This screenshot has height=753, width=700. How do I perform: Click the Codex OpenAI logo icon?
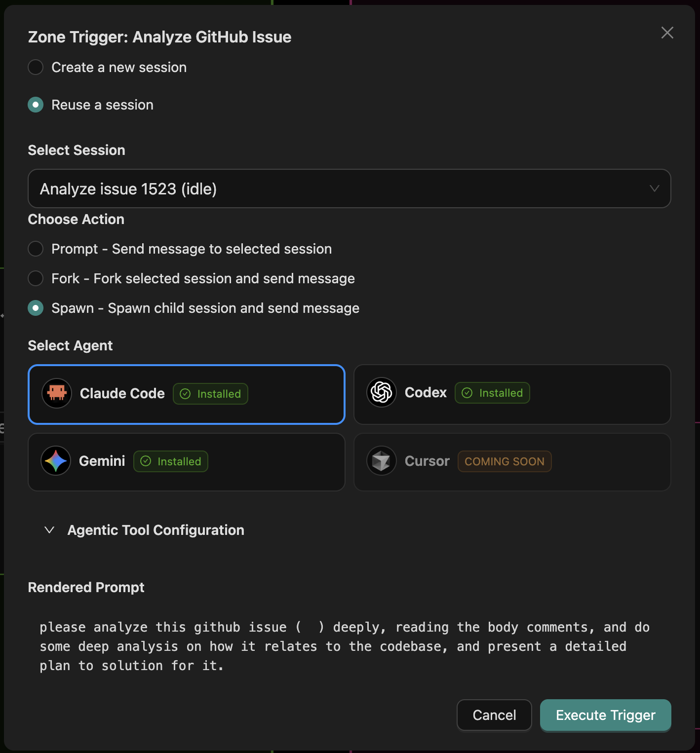(382, 392)
